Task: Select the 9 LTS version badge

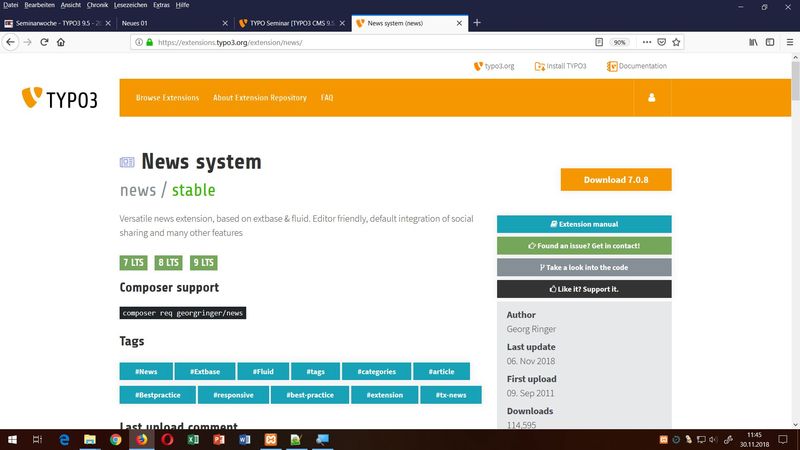Action: [204, 262]
